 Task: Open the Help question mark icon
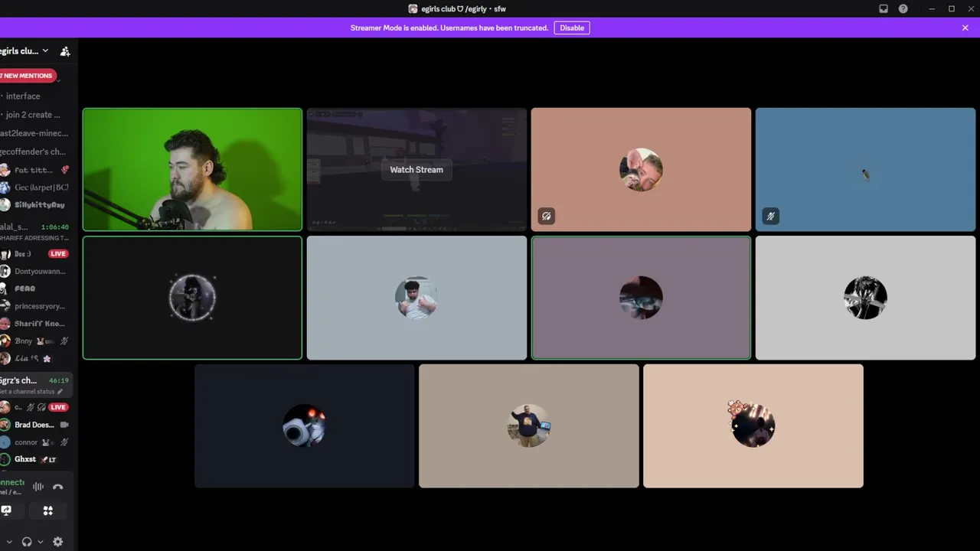(x=903, y=8)
